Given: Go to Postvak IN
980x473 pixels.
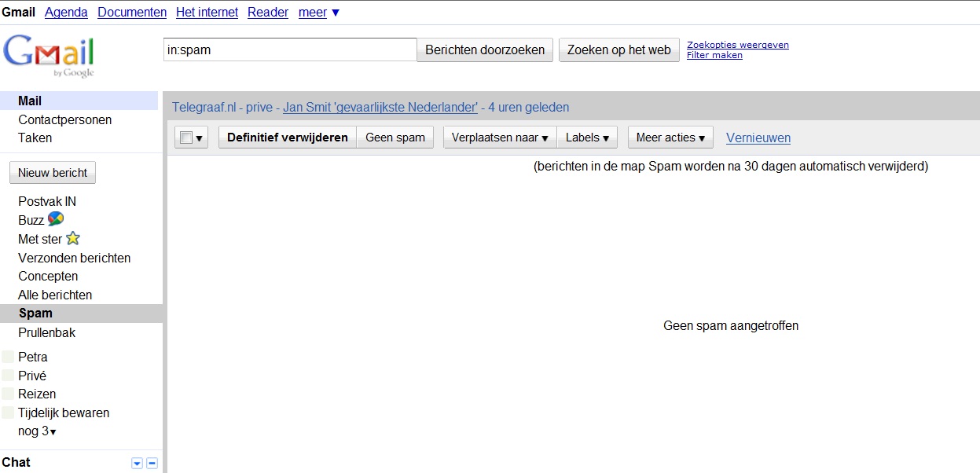Looking at the screenshot, I should [47, 201].
